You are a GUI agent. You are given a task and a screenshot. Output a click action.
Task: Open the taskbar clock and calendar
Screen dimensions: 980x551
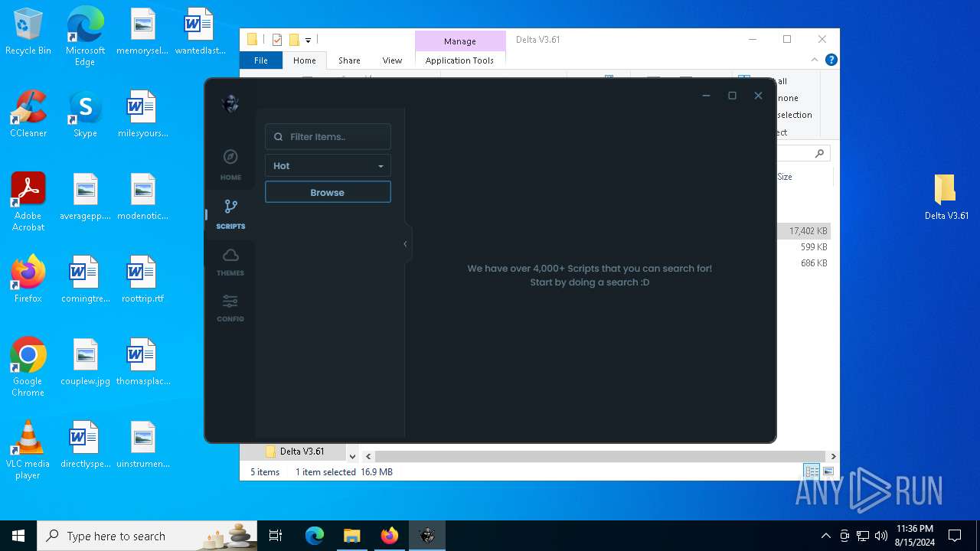[x=915, y=536]
